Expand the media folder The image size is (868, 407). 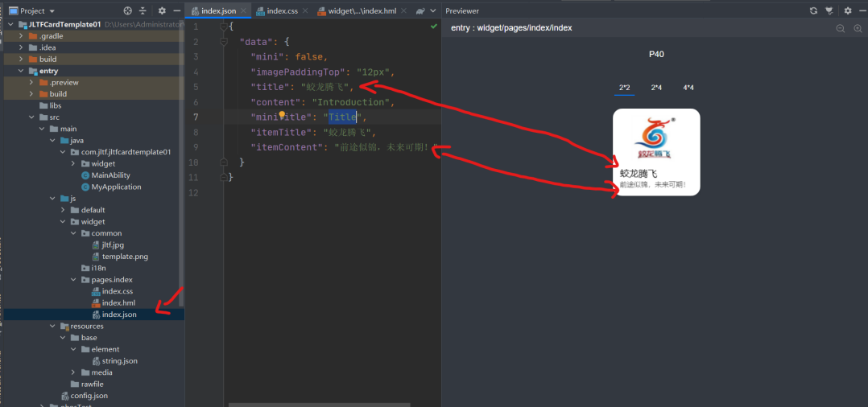click(x=73, y=372)
